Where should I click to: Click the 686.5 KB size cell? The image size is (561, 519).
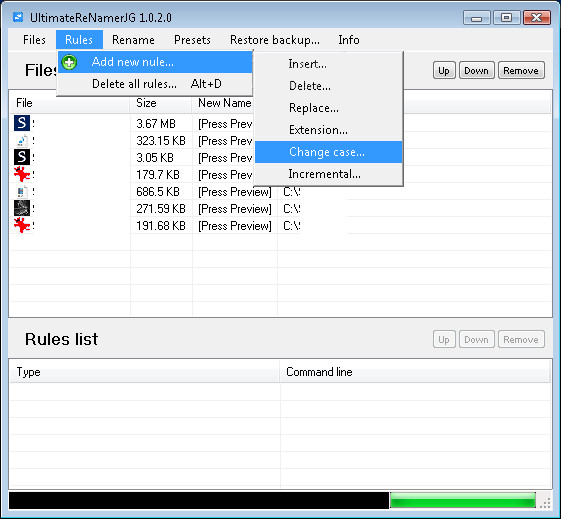(158, 192)
